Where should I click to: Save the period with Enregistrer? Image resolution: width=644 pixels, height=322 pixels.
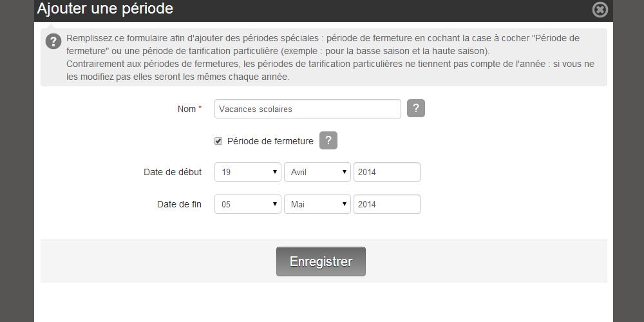tap(321, 261)
